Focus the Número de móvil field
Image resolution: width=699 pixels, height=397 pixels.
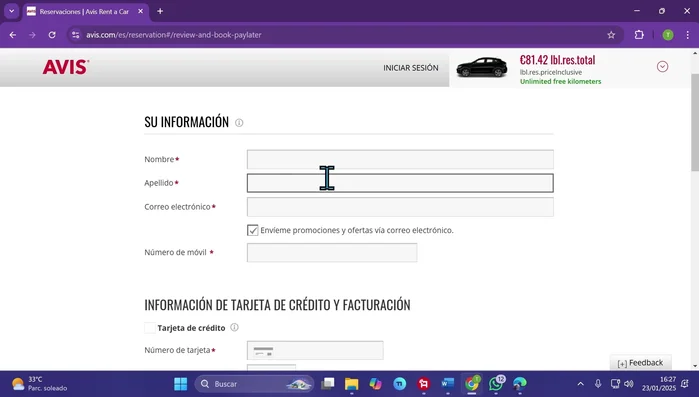click(332, 253)
